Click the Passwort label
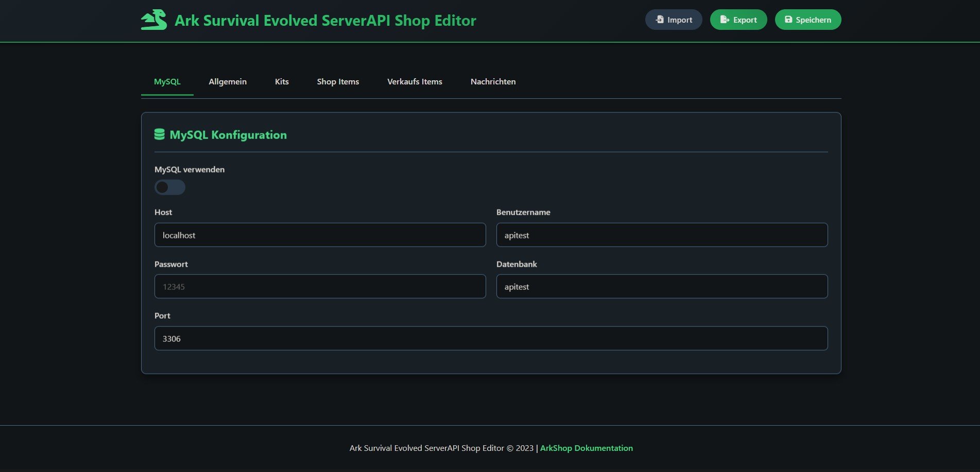Viewport: 980px width, 472px height. click(171, 264)
